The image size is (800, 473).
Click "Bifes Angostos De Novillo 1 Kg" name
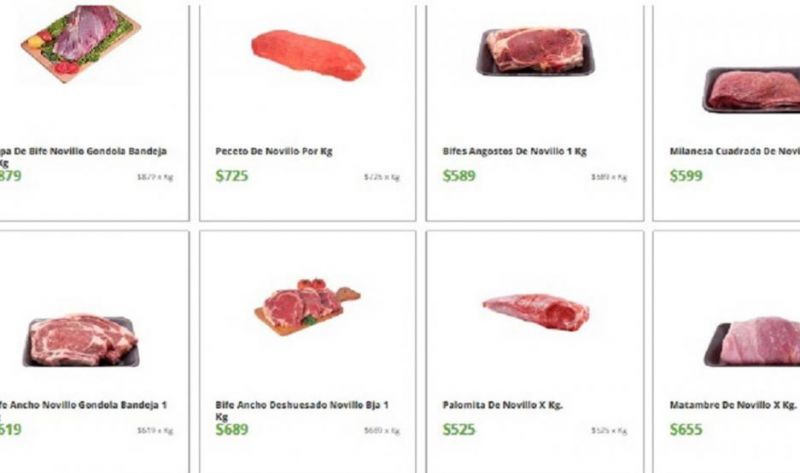[514, 152]
